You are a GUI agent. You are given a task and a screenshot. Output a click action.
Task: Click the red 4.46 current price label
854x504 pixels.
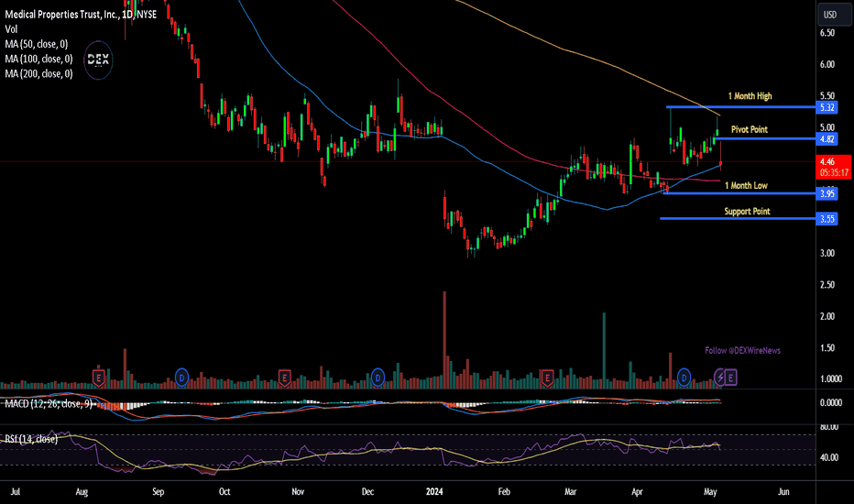coord(827,161)
